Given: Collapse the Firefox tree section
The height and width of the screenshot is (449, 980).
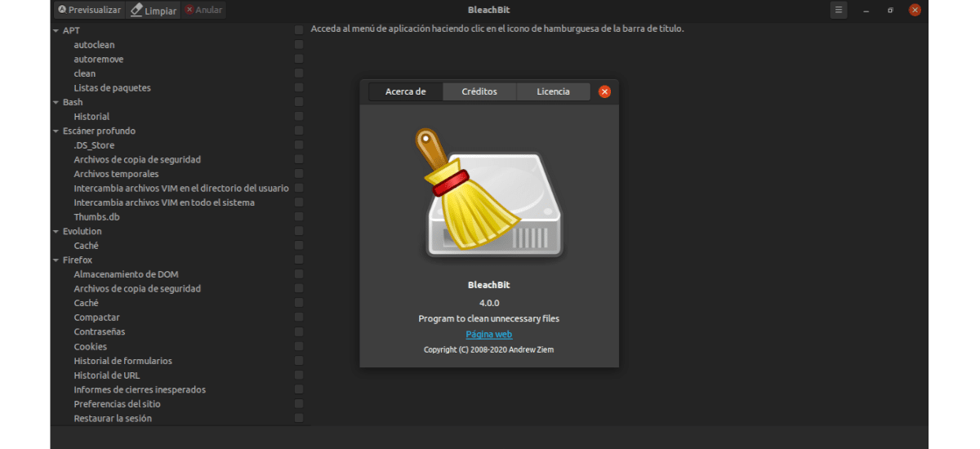Looking at the screenshot, I should point(55,260).
